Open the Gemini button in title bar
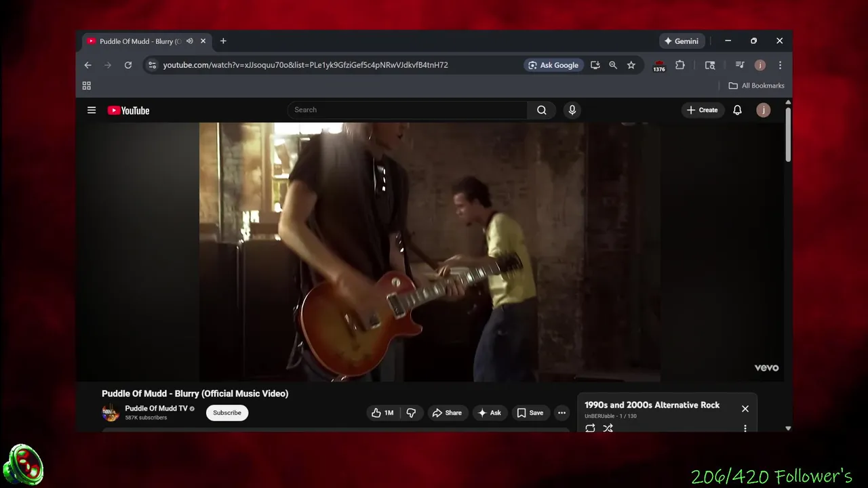Viewport: 868px width, 488px height. pos(682,41)
